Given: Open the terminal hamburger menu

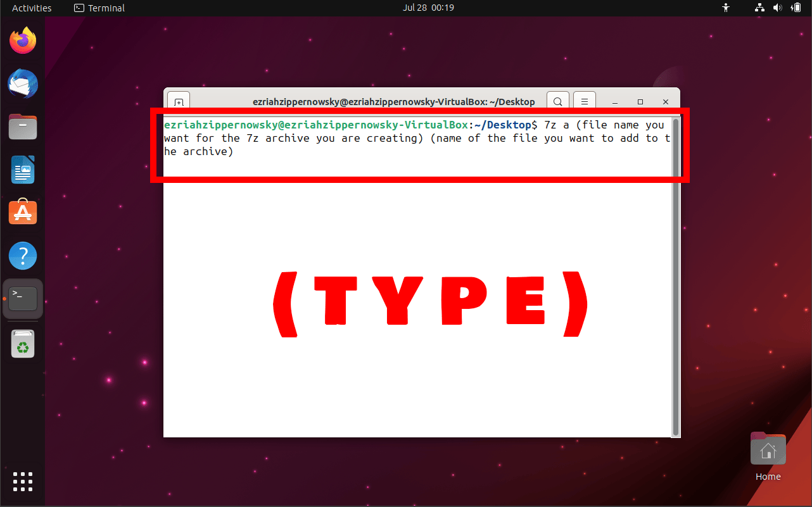Looking at the screenshot, I should (x=584, y=101).
